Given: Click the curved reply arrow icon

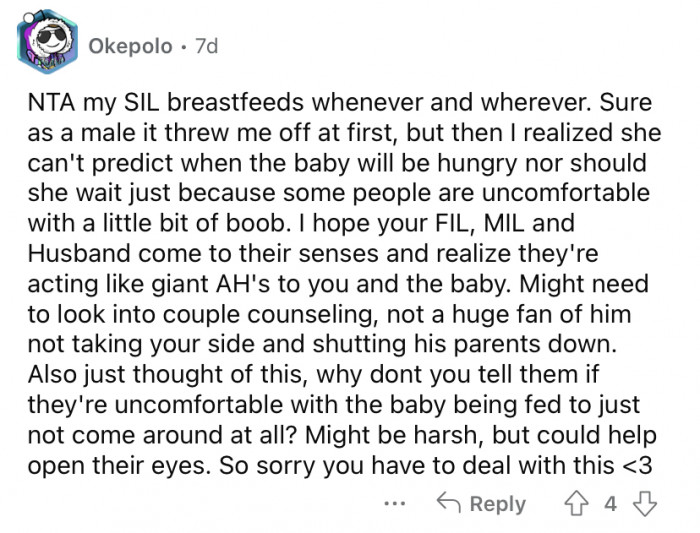Looking at the screenshot, I should [x=449, y=503].
